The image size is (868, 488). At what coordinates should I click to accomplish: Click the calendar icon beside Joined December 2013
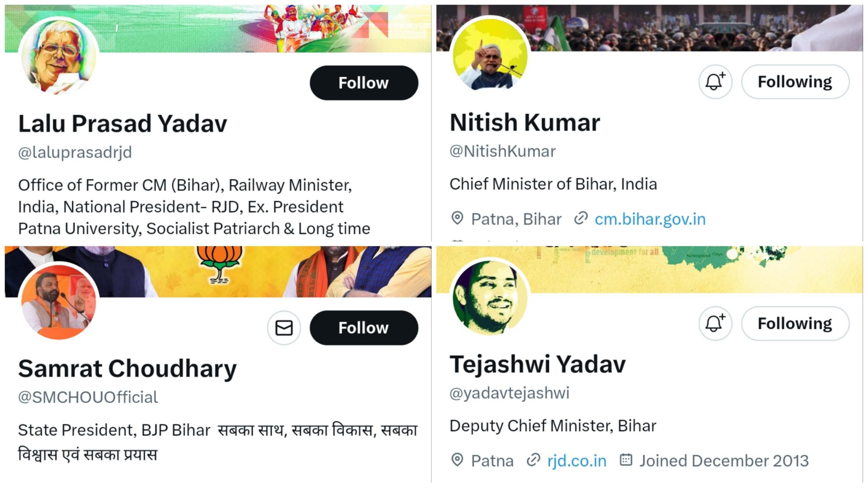626,460
